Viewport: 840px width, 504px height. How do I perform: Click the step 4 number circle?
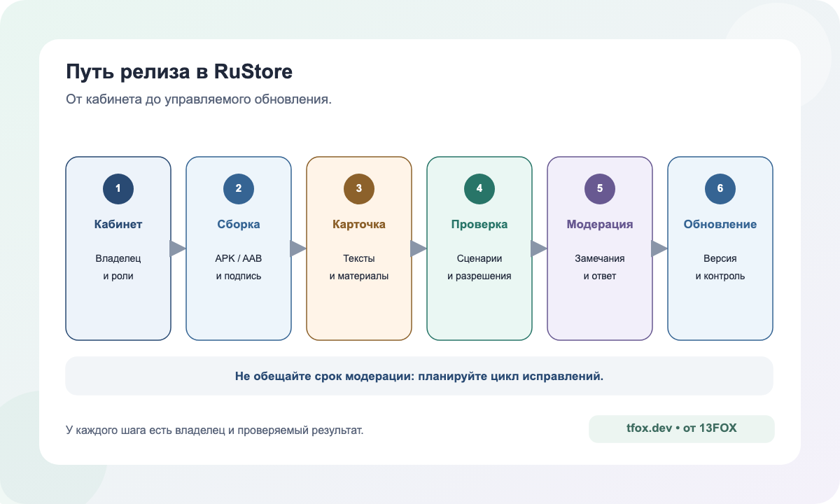point(479,188)
